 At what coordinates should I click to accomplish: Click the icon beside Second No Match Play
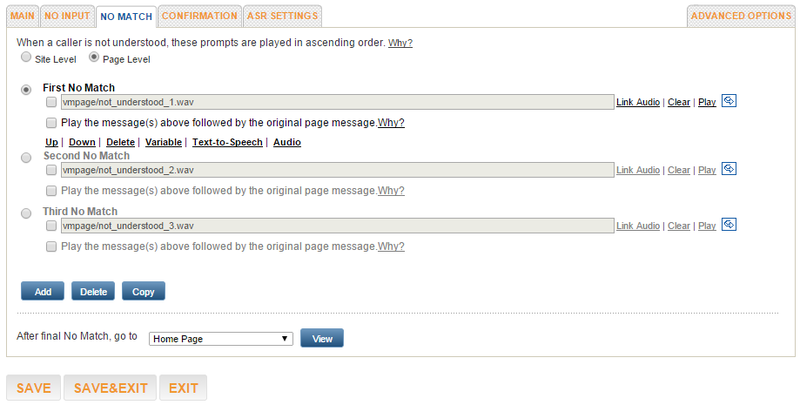coord(729,170)
